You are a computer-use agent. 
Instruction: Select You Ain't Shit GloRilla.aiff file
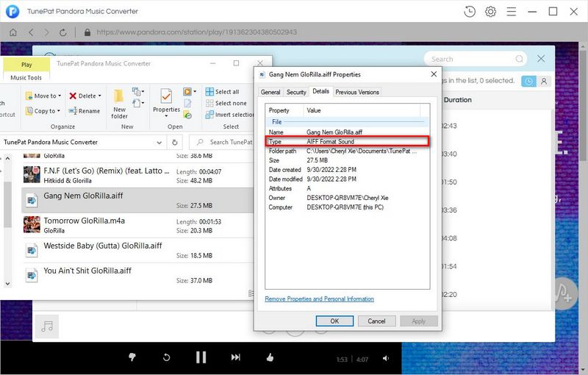coord(137,275)
